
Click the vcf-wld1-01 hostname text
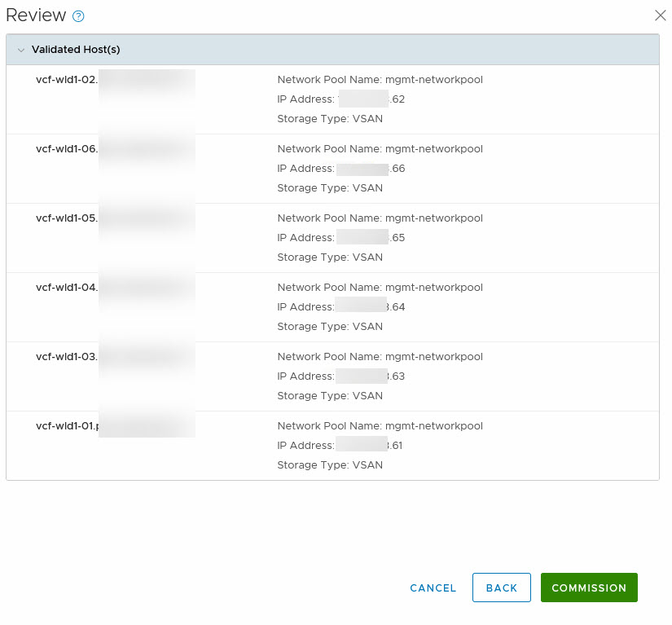67,426
